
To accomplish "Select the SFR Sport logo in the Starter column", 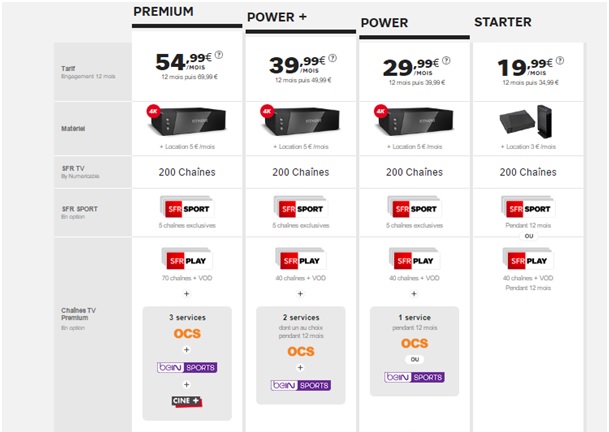I will 529,210.
